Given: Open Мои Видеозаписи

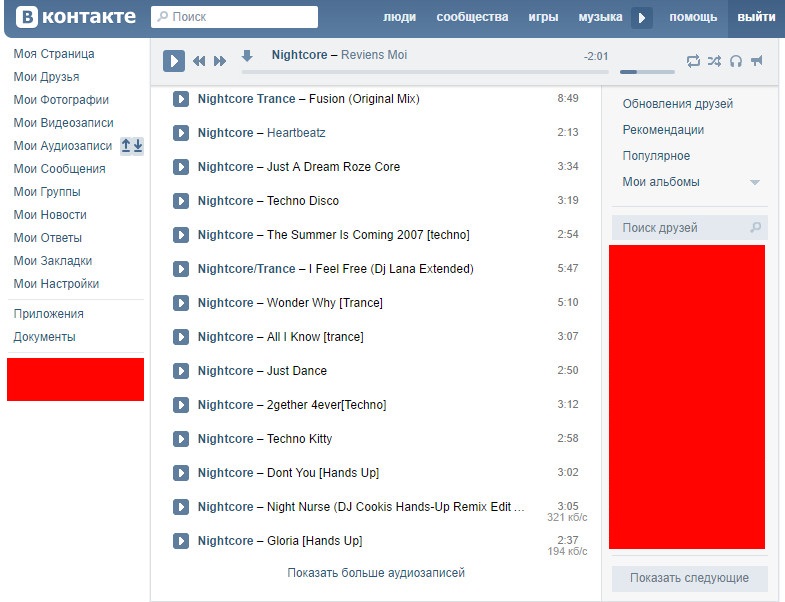Looking at the screenshot, I should [x=63, y=123].
